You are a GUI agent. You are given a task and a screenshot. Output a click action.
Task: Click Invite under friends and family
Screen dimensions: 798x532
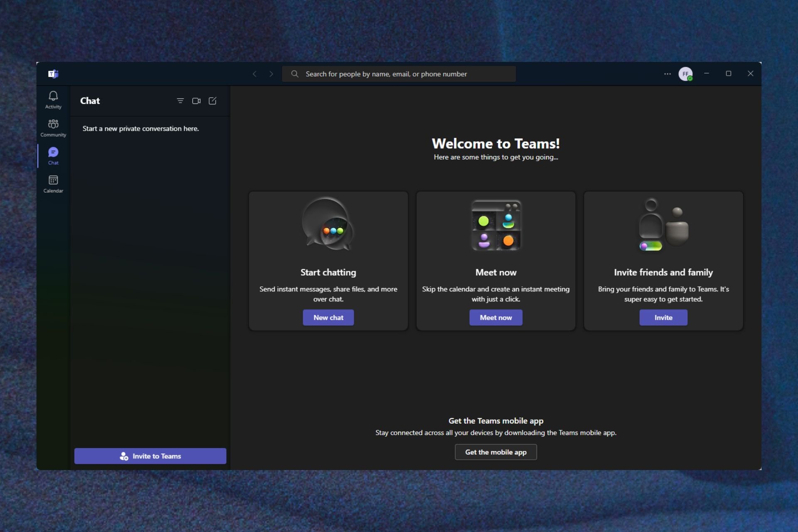tap(663, 317)
